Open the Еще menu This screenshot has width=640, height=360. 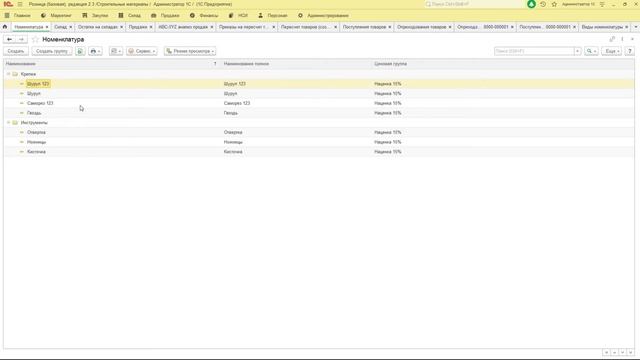[611, 51]
